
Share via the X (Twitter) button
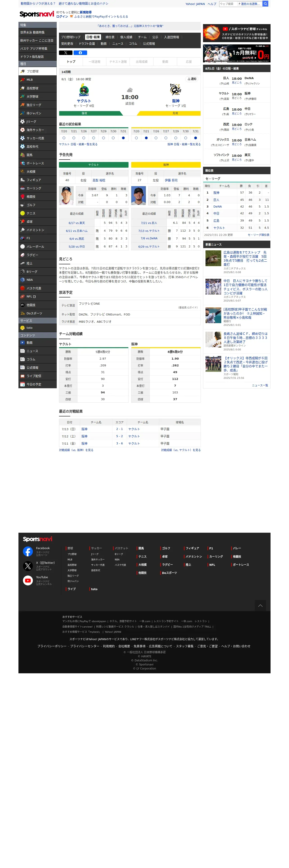click(x=65, y=53)
